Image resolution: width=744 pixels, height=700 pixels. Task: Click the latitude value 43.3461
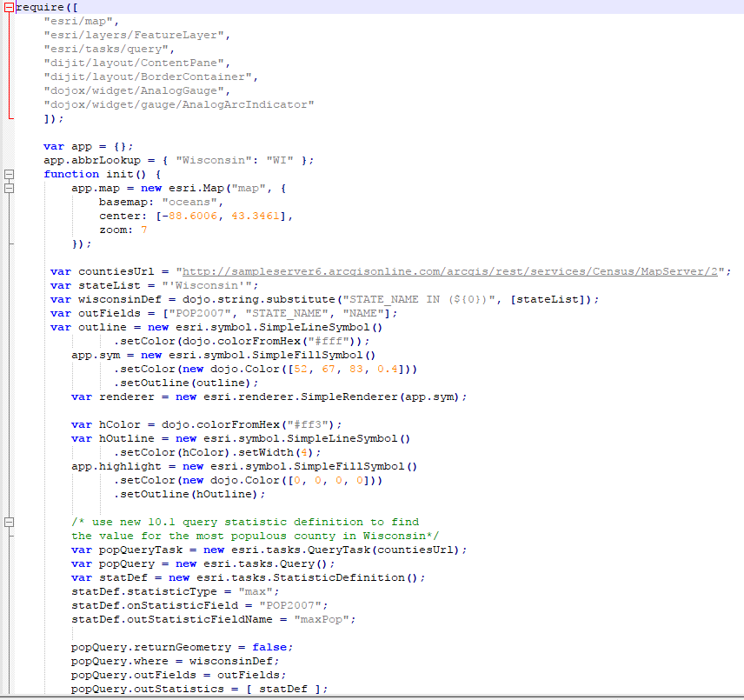[x=256, y=216]
